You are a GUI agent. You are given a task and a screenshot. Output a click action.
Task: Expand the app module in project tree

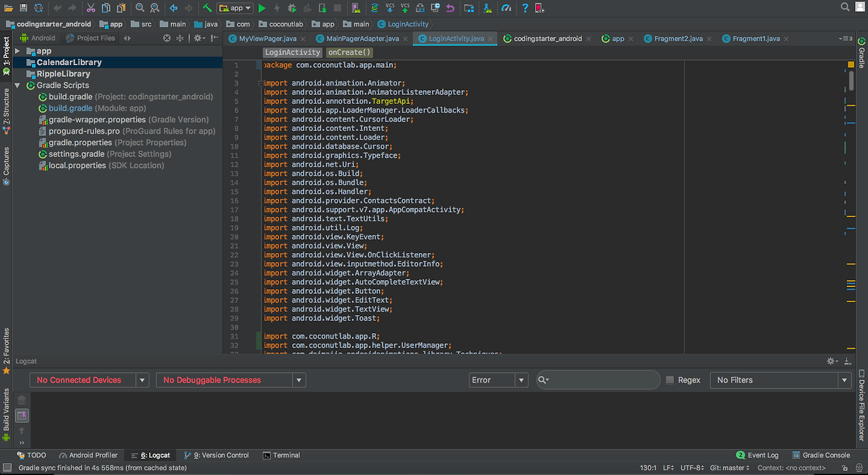click(18, 51)
